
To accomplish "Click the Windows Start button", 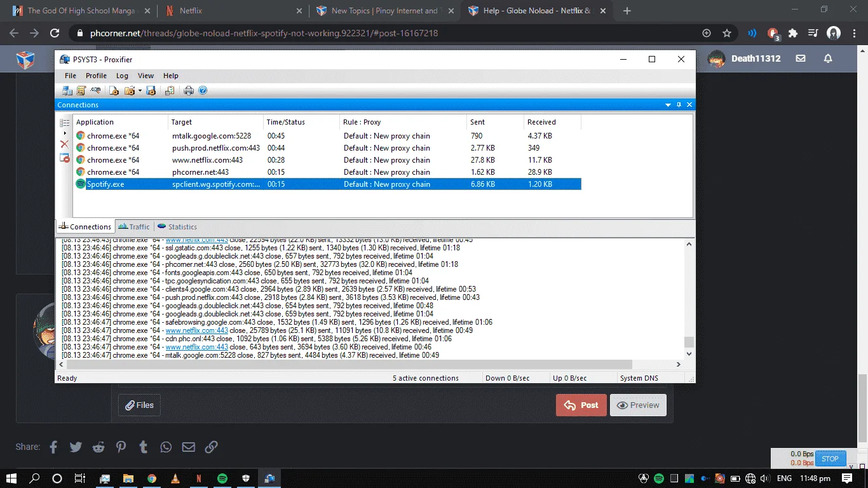I will (11, 478).
